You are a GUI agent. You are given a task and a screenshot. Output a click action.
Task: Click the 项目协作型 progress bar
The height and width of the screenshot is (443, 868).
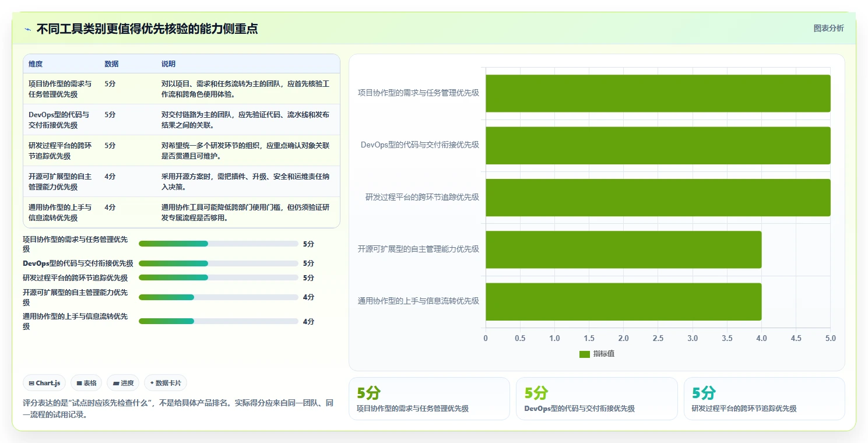[x=219, y=244]
